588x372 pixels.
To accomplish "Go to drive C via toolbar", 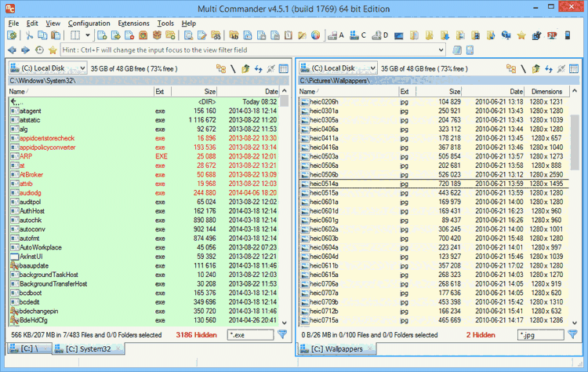I will coord(358,35).
